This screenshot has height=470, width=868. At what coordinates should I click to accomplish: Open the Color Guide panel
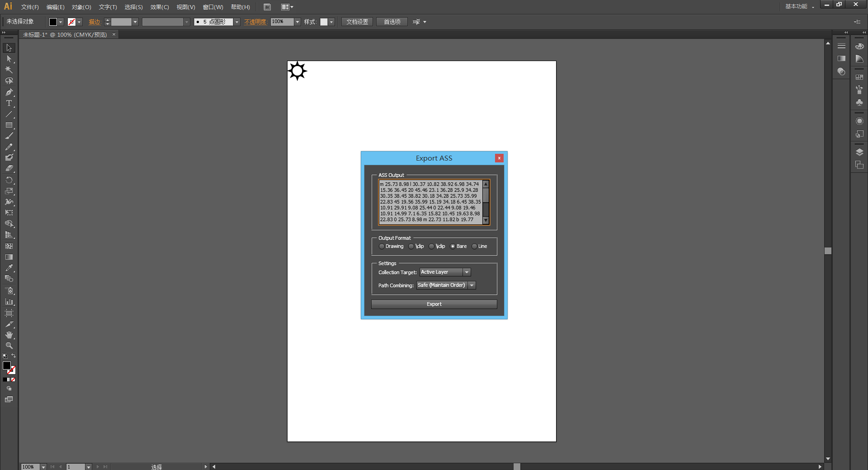tap(859, 59)
